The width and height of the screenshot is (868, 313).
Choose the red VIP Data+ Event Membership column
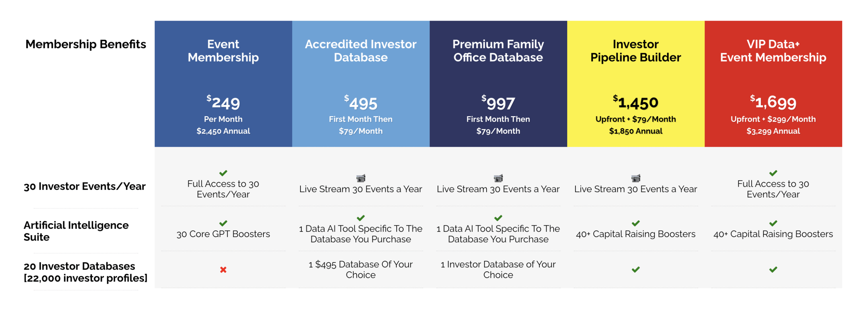tap(773, 84)
